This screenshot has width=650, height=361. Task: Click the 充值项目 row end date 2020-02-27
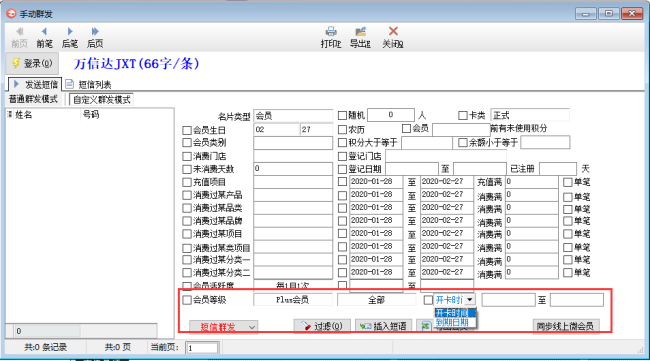(447, 182)
